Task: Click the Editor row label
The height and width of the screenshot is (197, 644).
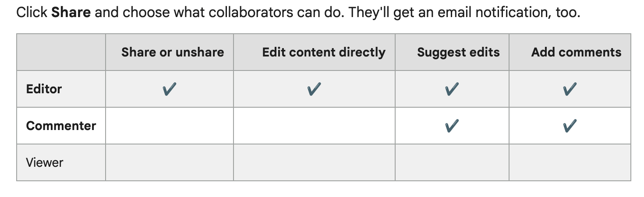Action: point(44,89)
